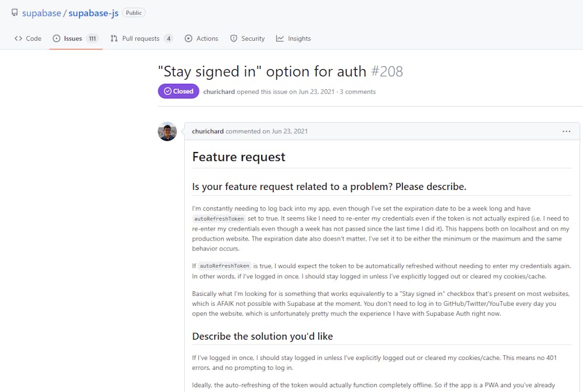This screenshot has width=583, height=392.
Task: Open the supabase organization link
Action: (x=41, y=13)
